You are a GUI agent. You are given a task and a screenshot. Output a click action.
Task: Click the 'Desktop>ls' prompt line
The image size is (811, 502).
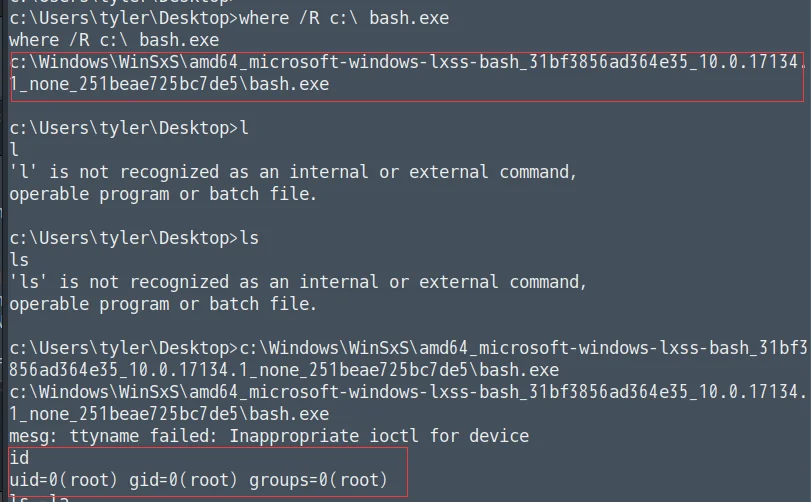point(134,238)
